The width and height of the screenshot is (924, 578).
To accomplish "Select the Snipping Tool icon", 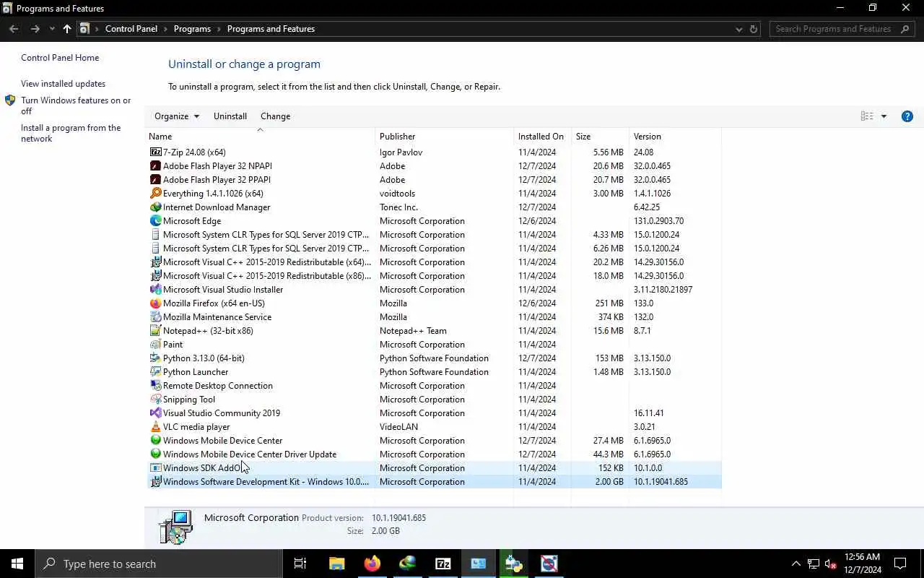I will [x=155, y=400].
